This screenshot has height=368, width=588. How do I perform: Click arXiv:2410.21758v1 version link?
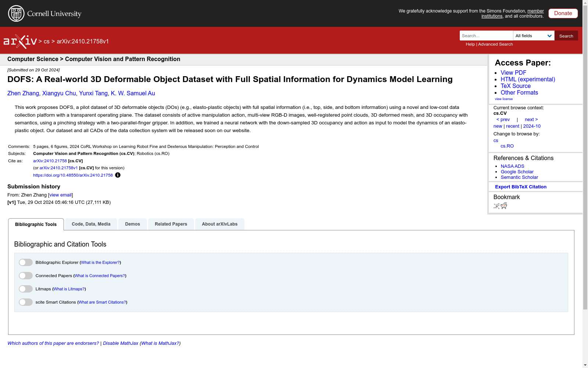[x=58, y=168]
